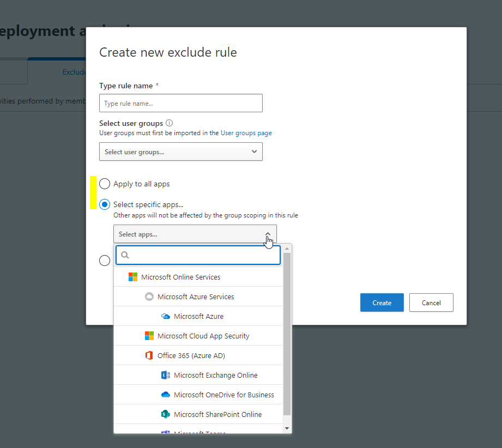
Task: Click the app list scrollbar down arrow
Action: point(287,428)
